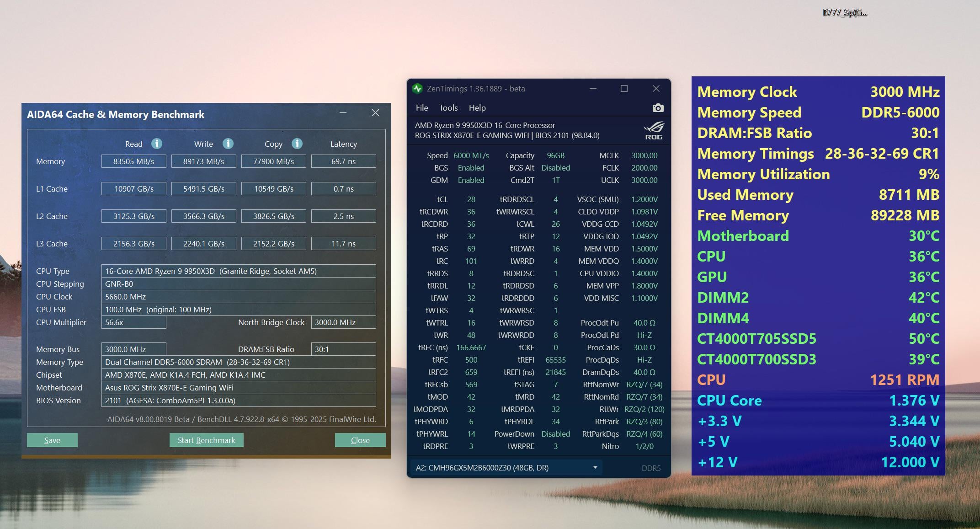This screenshot has height=529, width=980.
Task: Open the Tools menu in ZenTimings
Action: (448, 108)
